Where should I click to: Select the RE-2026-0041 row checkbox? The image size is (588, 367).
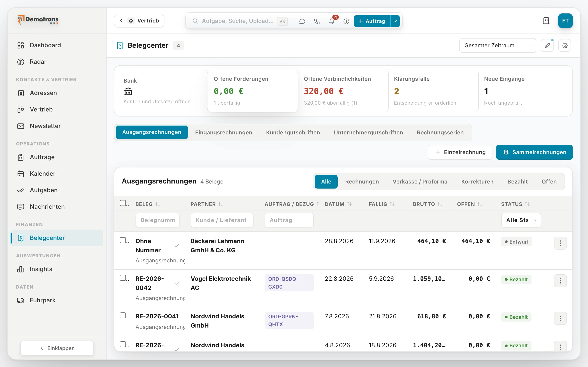tap(123, 316)
